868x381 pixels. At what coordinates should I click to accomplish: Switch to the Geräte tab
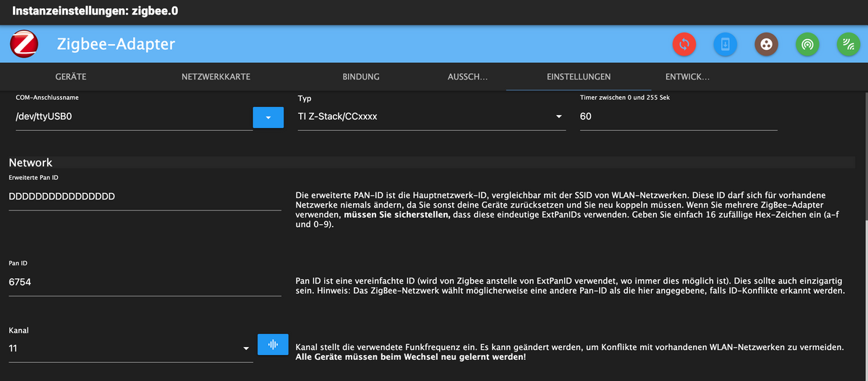point(71,77)
